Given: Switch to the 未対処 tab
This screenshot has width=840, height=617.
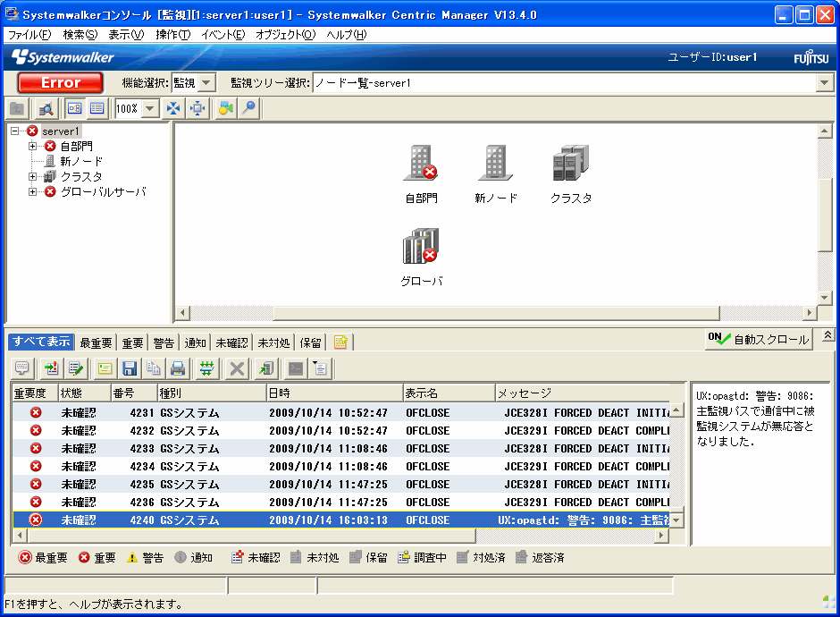Looking at the screenshot, I should click(x=273, y=342).
